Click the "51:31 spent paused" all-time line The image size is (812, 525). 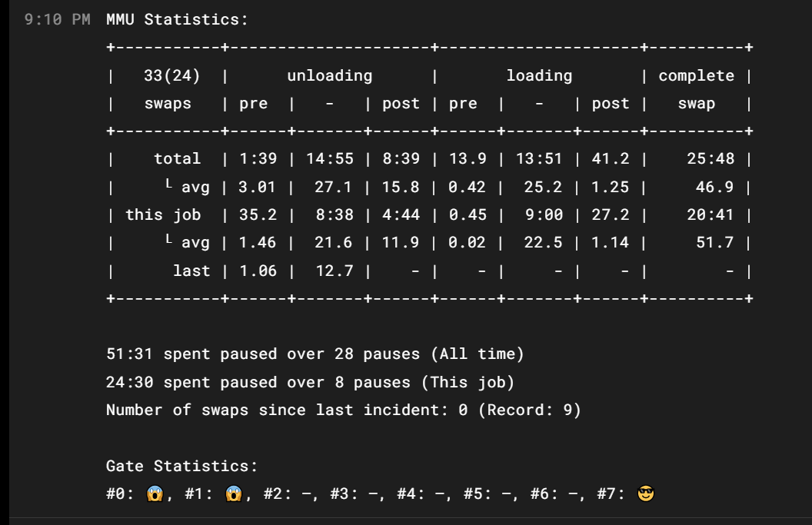pyautogui.click(x=315, y=354)
